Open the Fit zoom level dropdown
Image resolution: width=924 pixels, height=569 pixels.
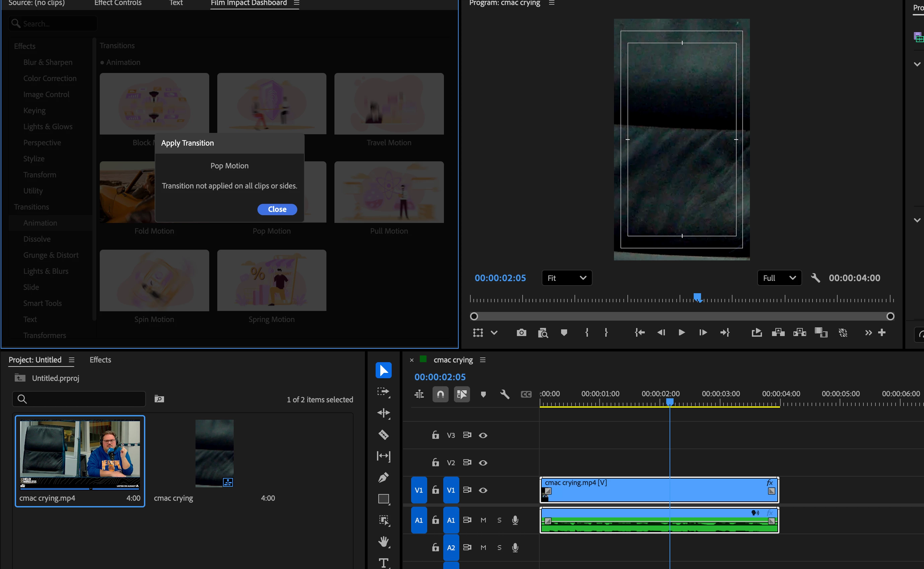point(567,278)
